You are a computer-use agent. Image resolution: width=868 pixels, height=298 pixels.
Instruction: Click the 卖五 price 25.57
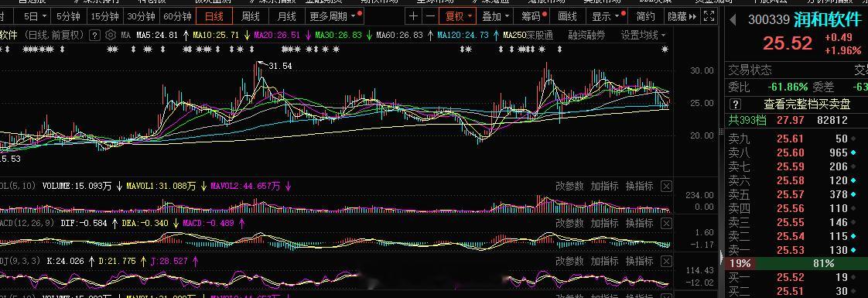(790, 194)
